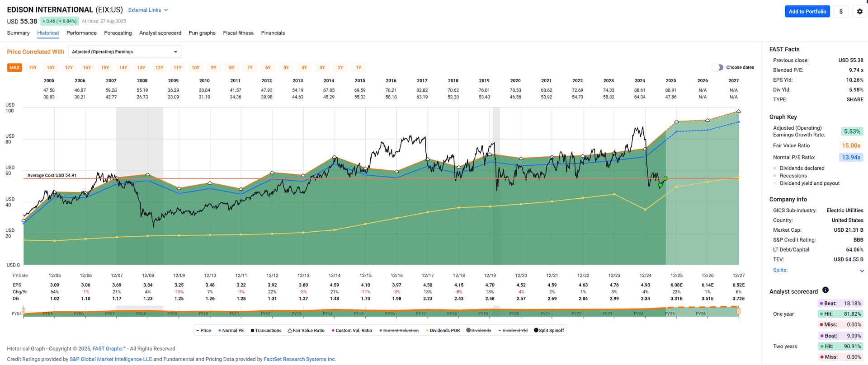Click the Fair Value Ratio triangle legend icon
868x365 pixels.
(x=290, y=331)
